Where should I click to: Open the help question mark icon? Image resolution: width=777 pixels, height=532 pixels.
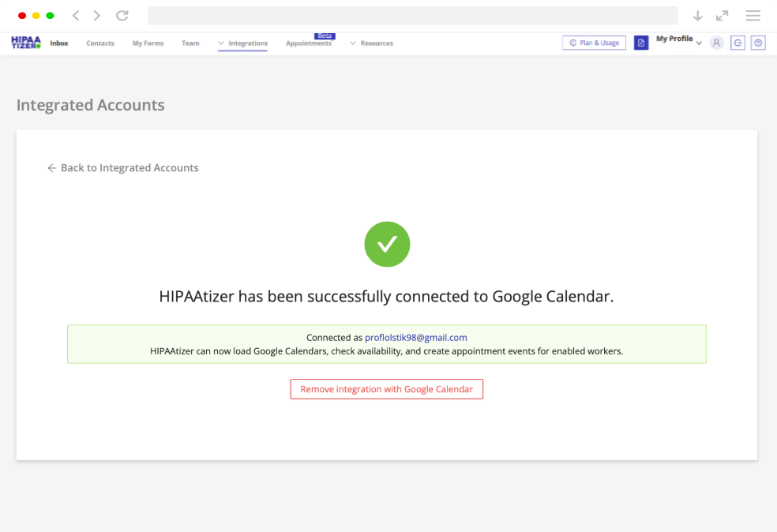click(x=758, y=43)
